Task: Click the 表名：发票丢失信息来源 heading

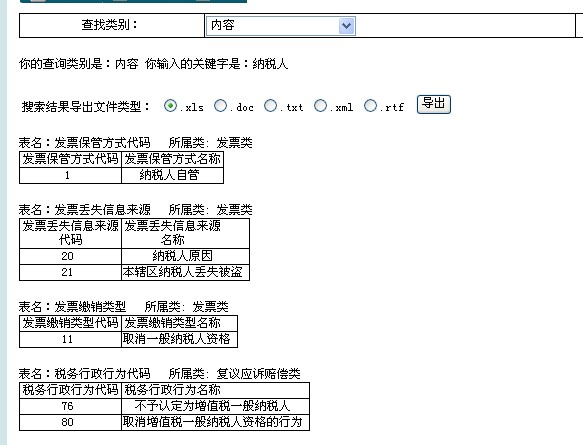Action: pyautogui.click(x=84, y=210)
